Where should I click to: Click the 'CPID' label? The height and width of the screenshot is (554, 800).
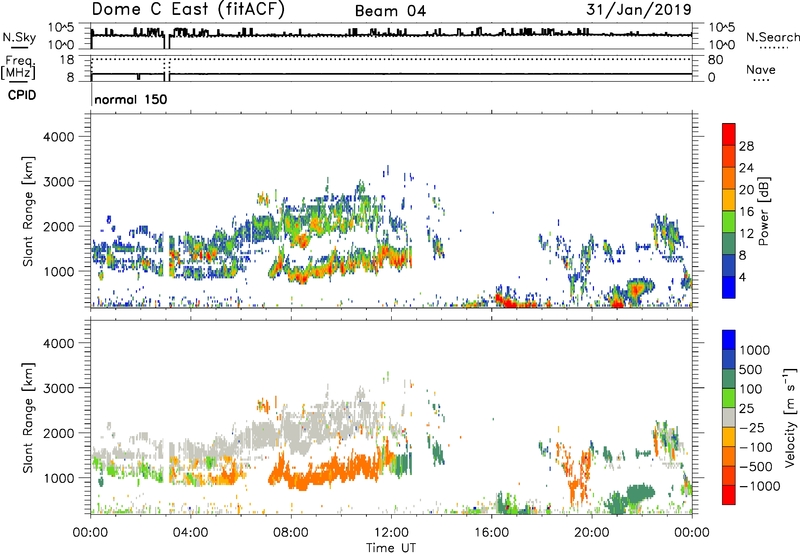22,95
